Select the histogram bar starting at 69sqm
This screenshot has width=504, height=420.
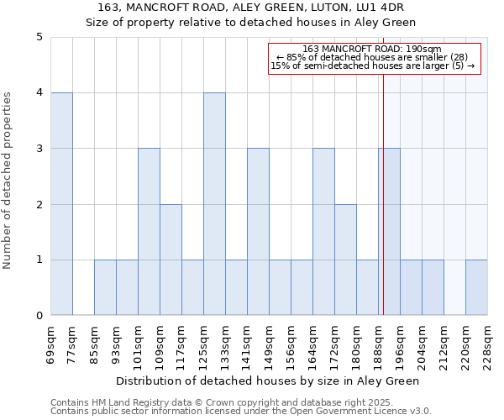(x=61, y=204)
